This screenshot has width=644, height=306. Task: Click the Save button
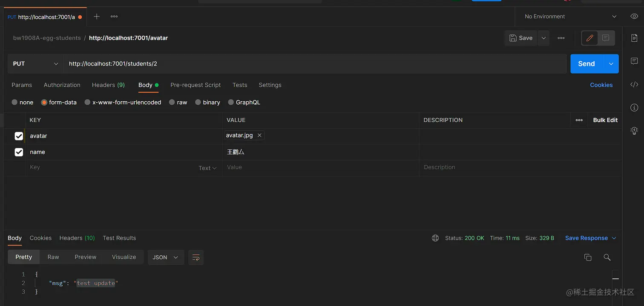click(x=521, y=38)
